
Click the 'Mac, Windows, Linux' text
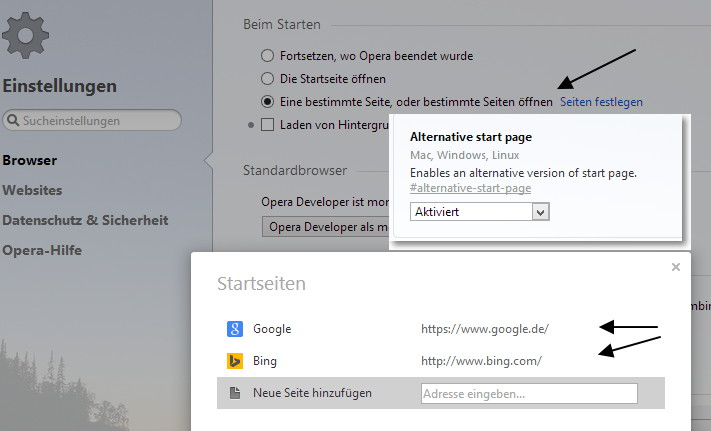[x=464, y=155]
